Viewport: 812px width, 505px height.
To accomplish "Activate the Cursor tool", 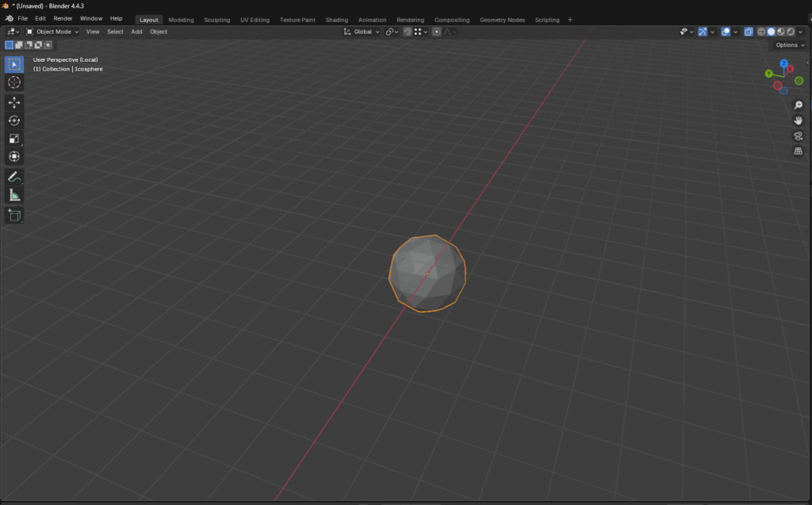I will click(x=14, y=82).
